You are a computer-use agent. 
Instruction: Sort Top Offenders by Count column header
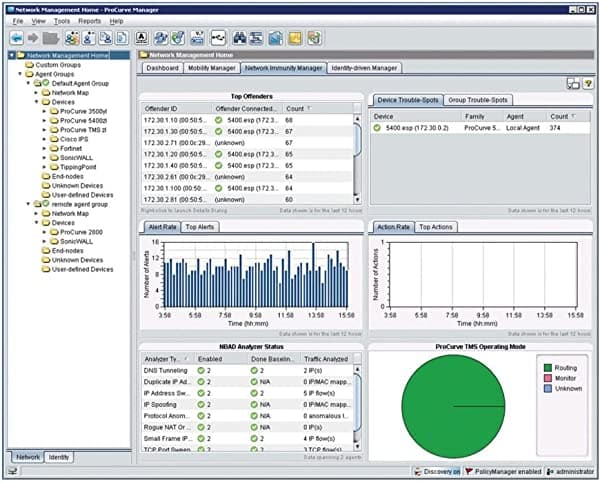coord(318,109)
